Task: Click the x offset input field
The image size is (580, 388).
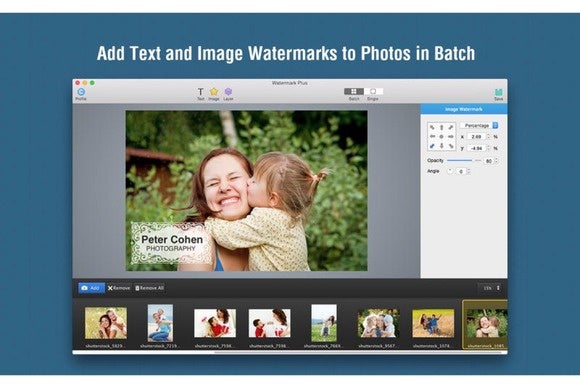Action: point(476,137)
